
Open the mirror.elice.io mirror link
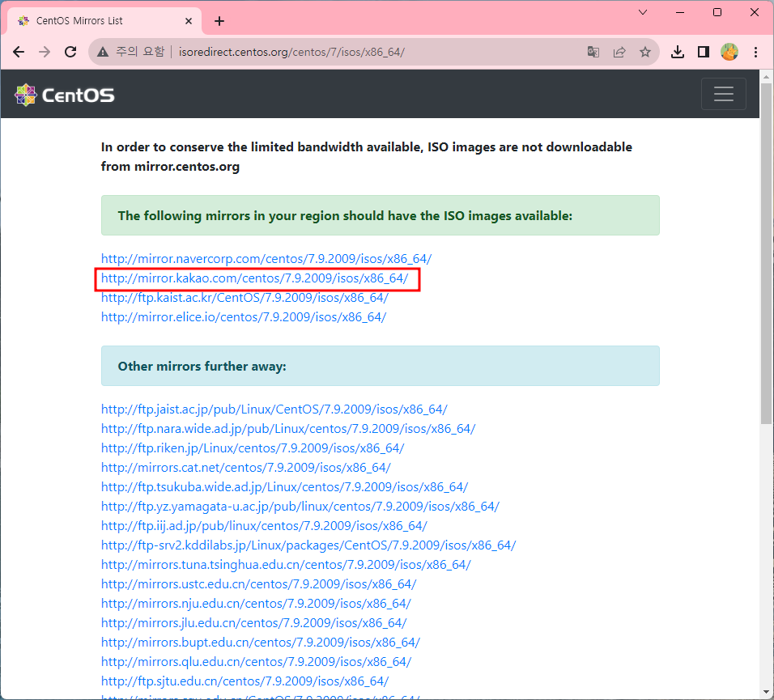coord(244,316)
